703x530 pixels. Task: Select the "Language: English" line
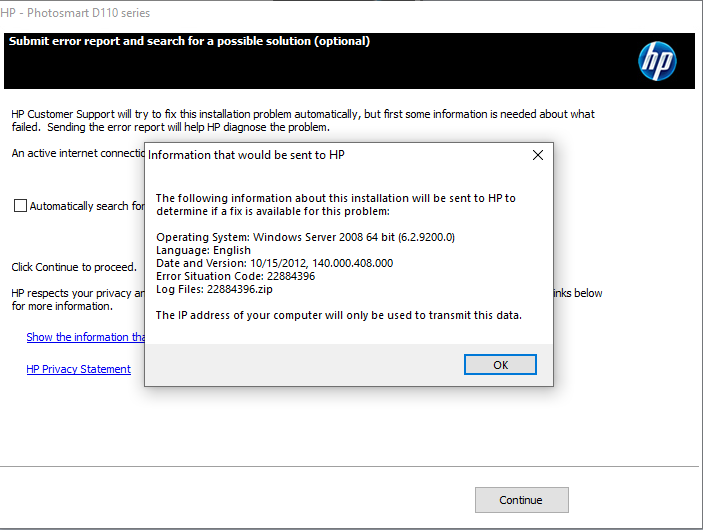pyautogui.click(x=203, y=250)
